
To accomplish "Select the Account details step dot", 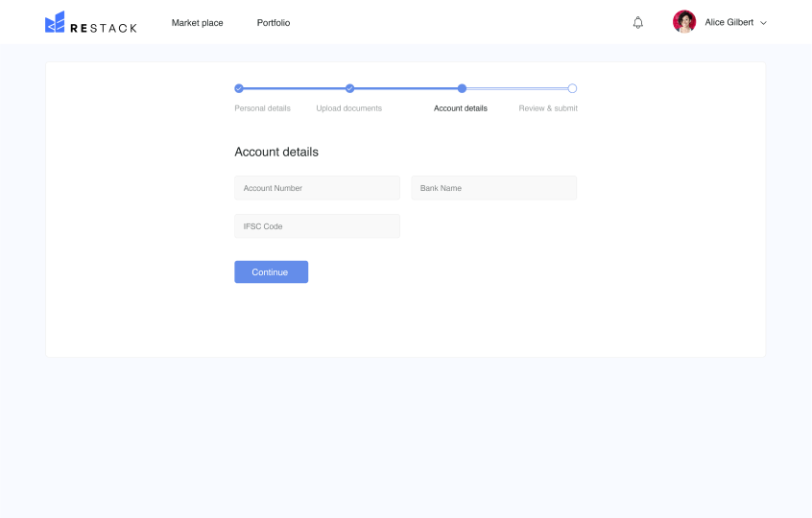I will point(462,88).
